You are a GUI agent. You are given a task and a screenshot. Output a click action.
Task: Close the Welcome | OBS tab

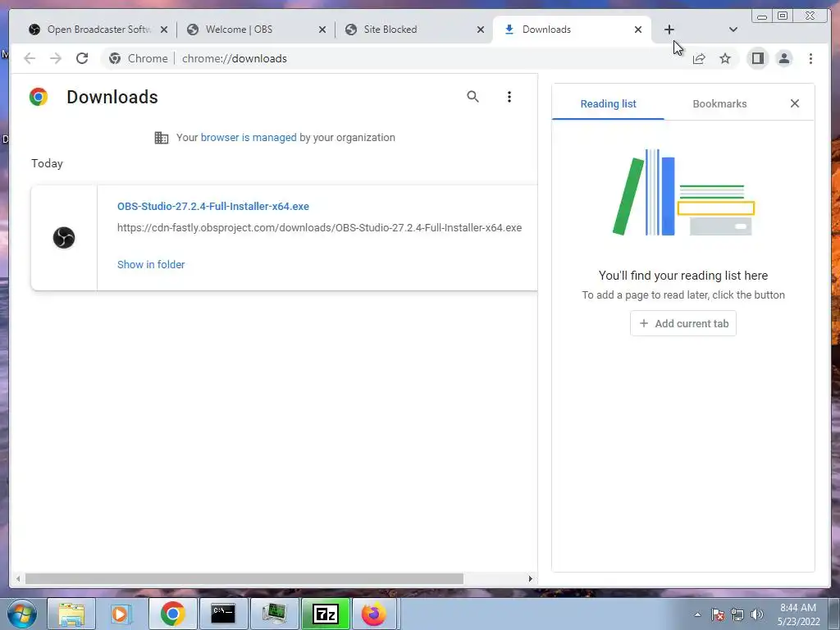tap(322, 30)
